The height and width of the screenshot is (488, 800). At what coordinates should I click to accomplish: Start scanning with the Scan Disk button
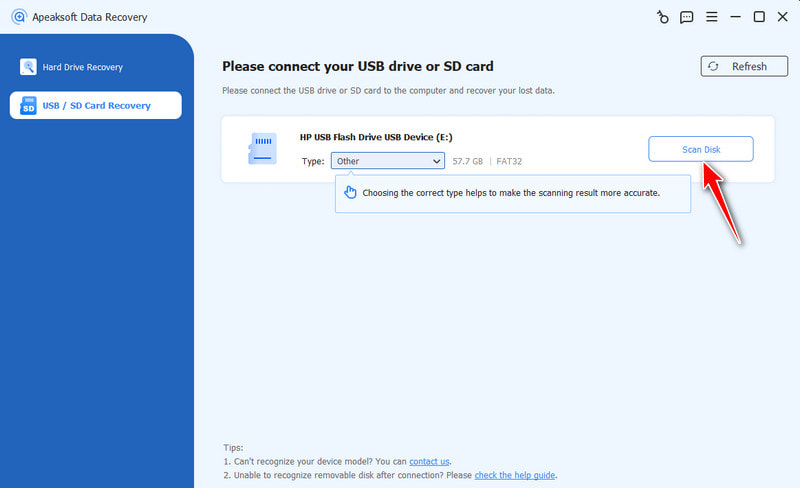pyautogui.click(x=701, y=149)
